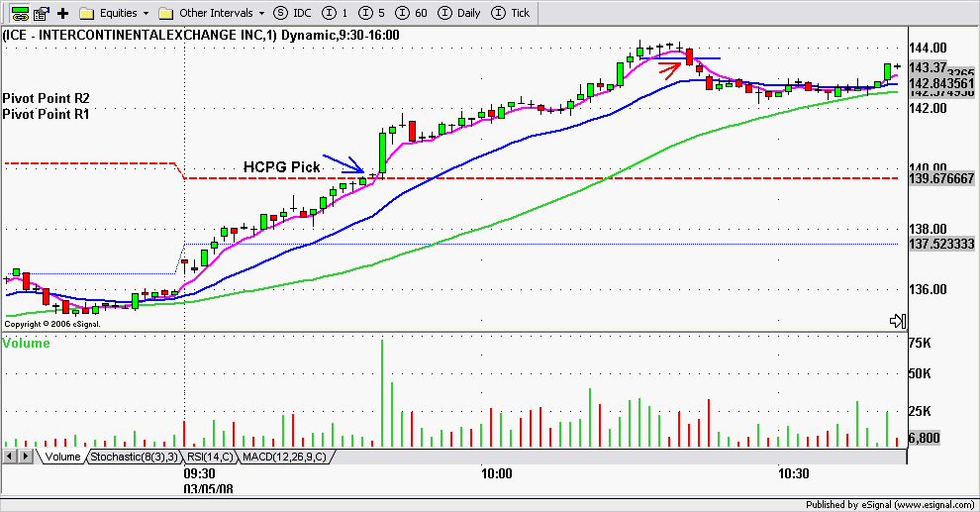Click the 136.00 price axis label
Screen dimensions: 980x512
(x=929, y=289)
